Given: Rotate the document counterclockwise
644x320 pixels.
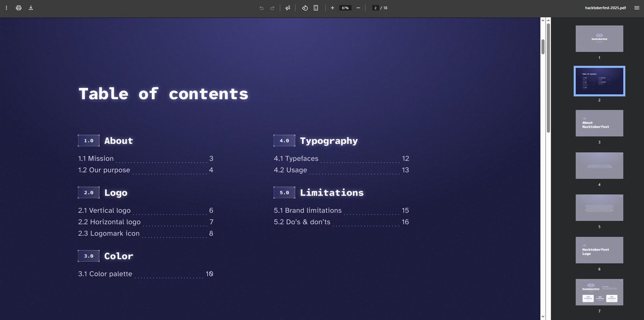Looking at the screenshot, I should [304, 8].
